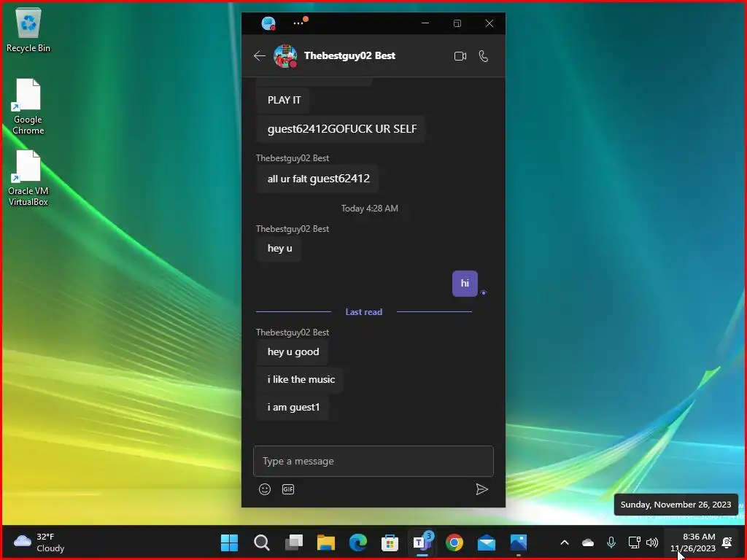
Task: Select the 'hey u' message bubble
Action: coord(279,248)
